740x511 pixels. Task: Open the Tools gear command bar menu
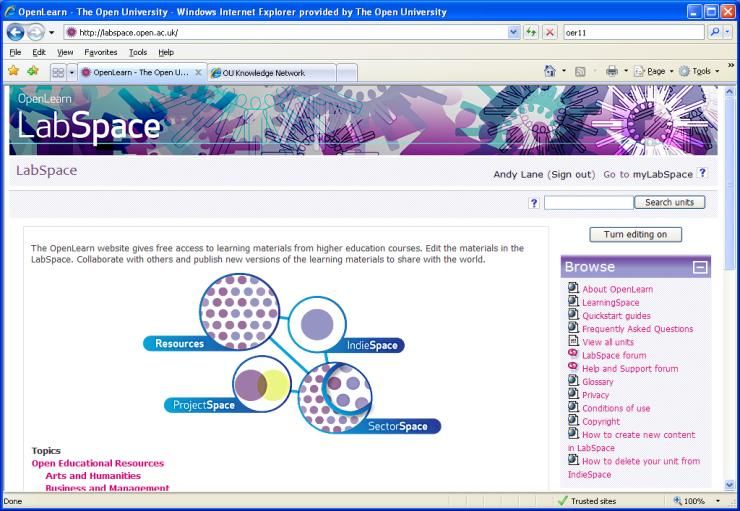pyautogui.click(x=699, y=71)
